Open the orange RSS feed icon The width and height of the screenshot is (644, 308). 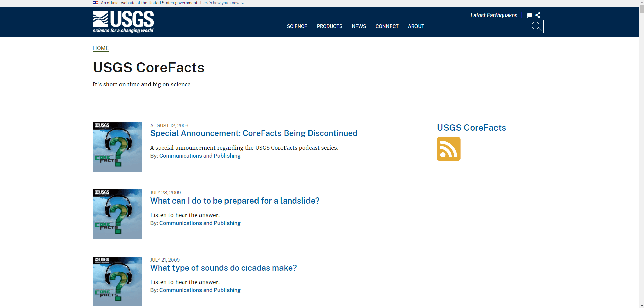(449, 149)
